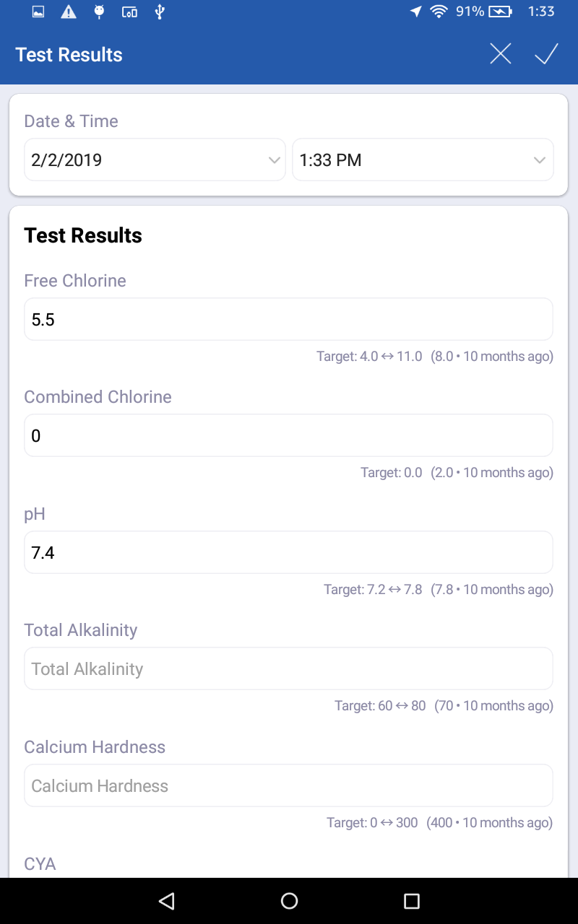The image size is (578, 924).
Task: Tap the recent apps square button
Action: click(x=411, y=900)
